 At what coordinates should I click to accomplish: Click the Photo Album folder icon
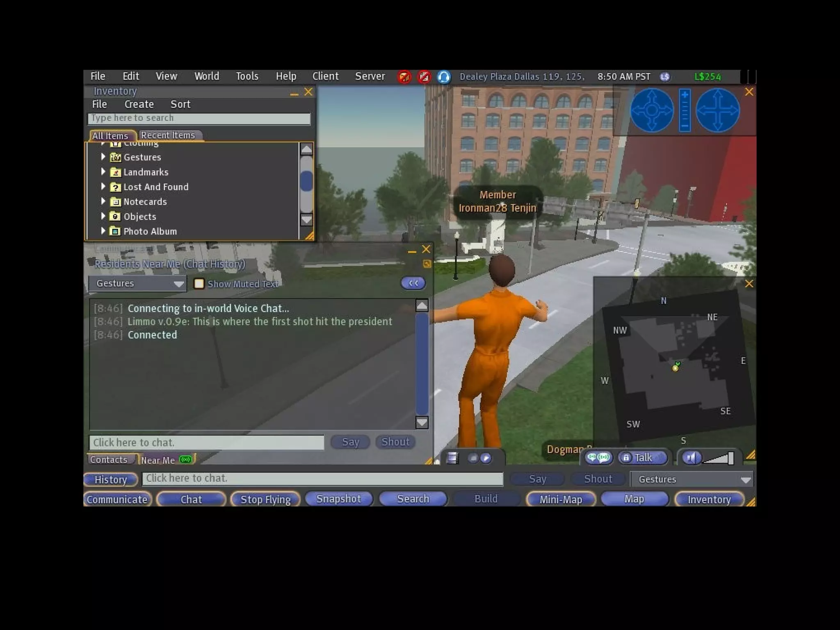point(116,231)
